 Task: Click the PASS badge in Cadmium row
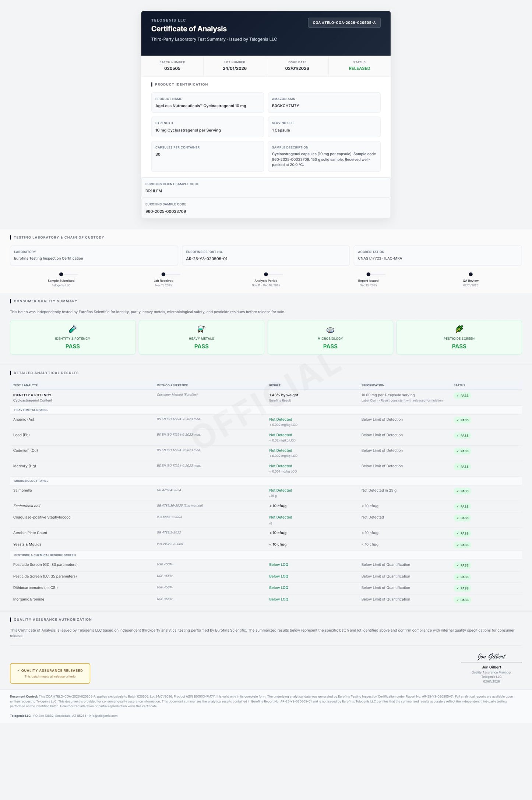tap(462, 451)
